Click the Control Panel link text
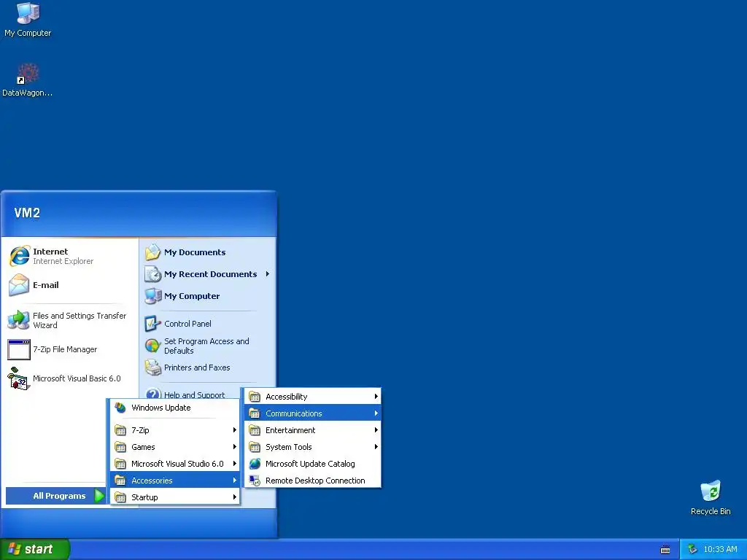 point(187,324)
